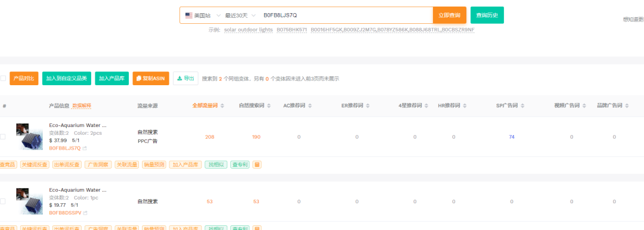This screenshot has height=230, width=644.
Task: Click Color: 1pc variant text
Action: [x=86, y=198]
